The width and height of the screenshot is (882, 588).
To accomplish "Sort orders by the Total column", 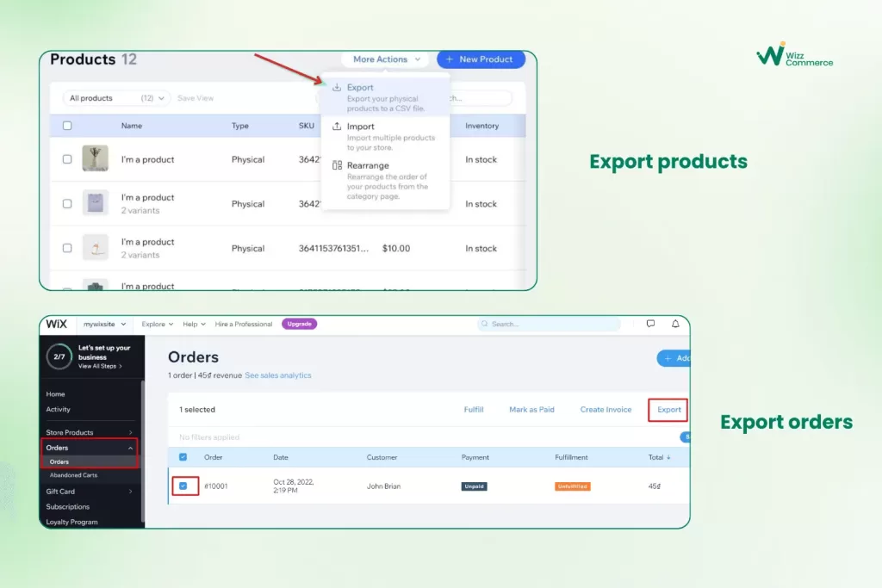I will coord(659,457).
